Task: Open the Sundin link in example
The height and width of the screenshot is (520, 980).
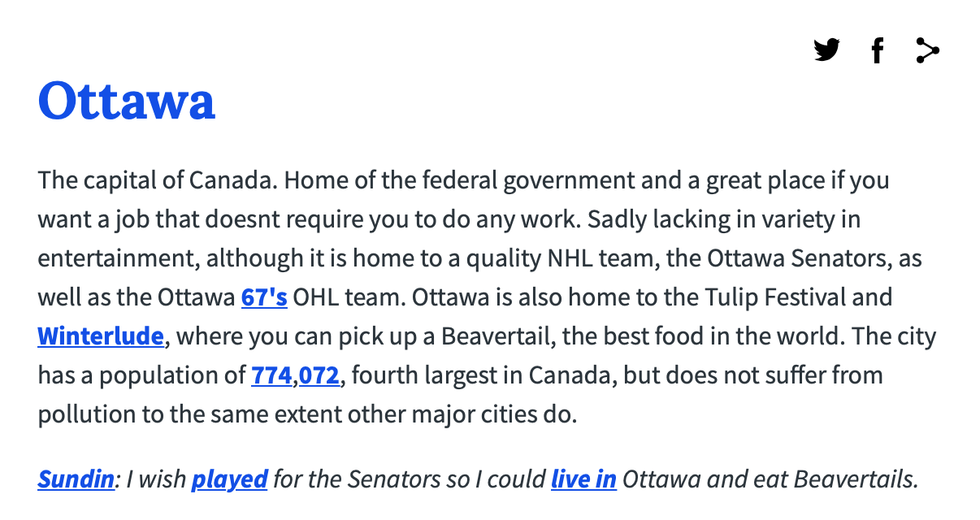Action: (x=75, y=479)
